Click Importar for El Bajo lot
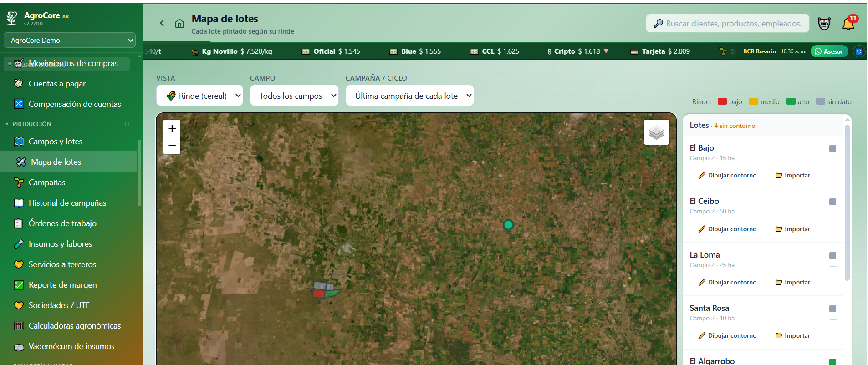 point(792,175)
